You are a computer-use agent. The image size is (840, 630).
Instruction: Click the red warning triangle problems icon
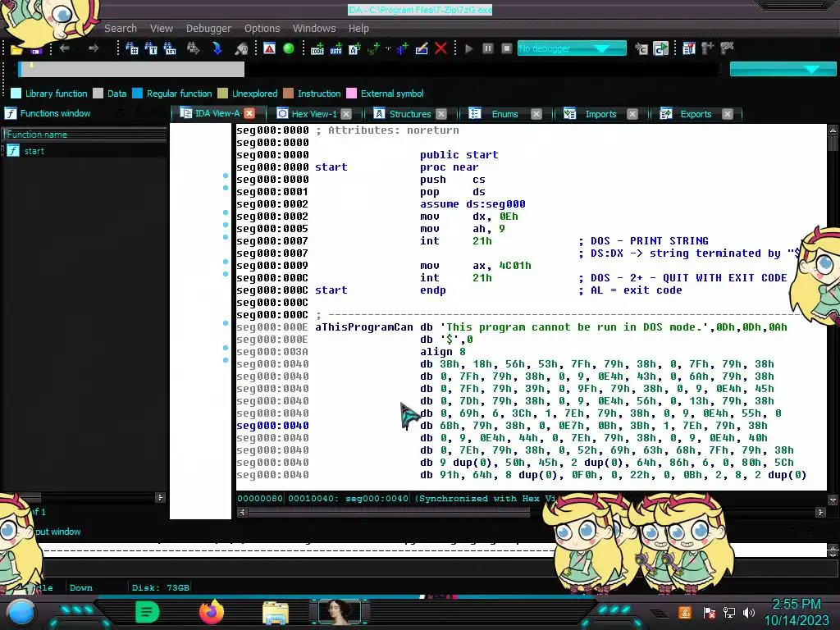pyautogui.click(x=269, y=48)
